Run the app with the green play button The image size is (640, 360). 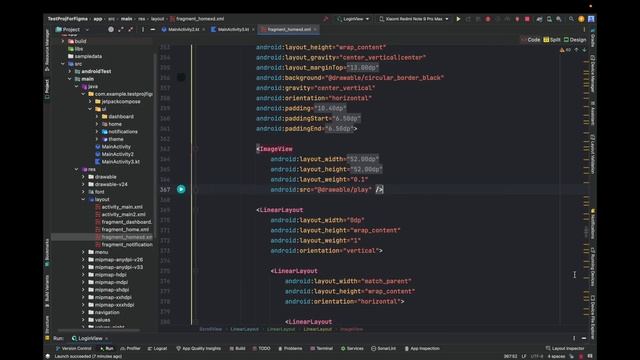tap(458, 19)
